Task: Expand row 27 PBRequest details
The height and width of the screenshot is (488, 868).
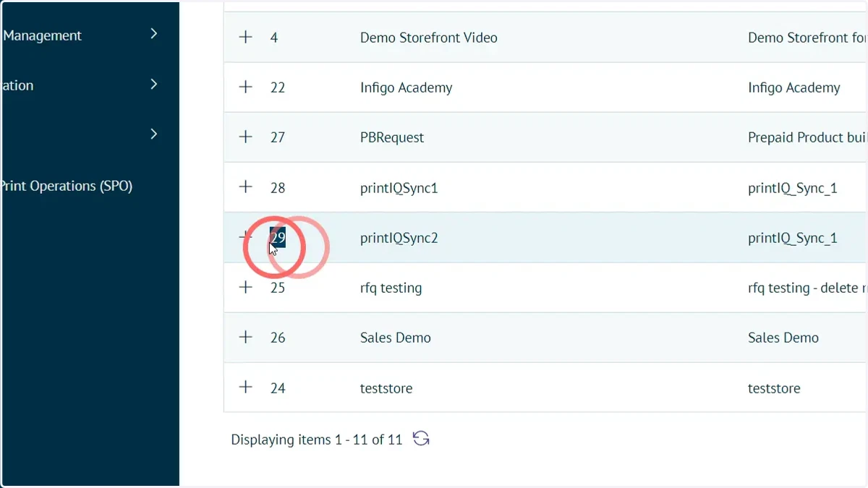Action: 246,137
